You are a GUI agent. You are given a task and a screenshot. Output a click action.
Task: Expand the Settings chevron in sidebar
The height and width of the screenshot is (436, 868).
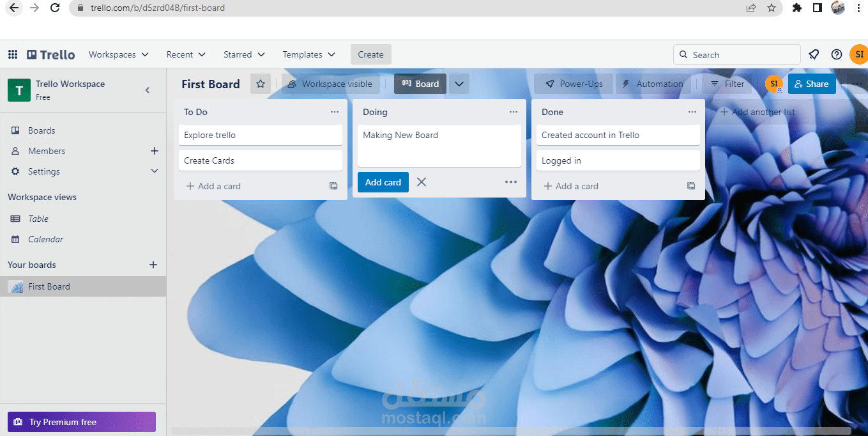154,171
